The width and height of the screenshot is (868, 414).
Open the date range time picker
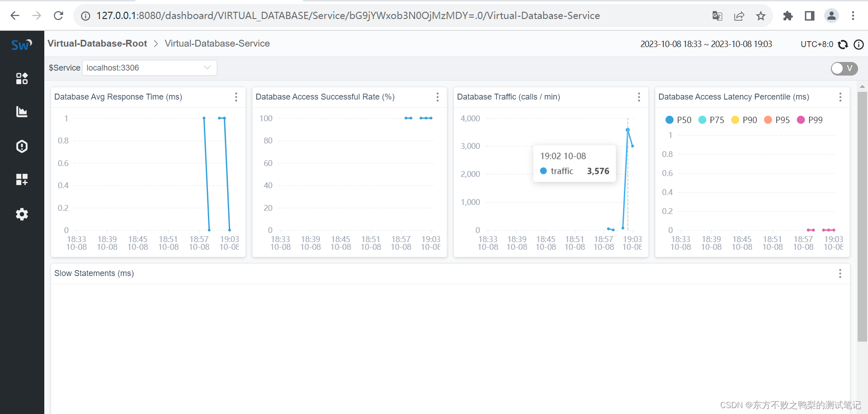pos(706,44)
